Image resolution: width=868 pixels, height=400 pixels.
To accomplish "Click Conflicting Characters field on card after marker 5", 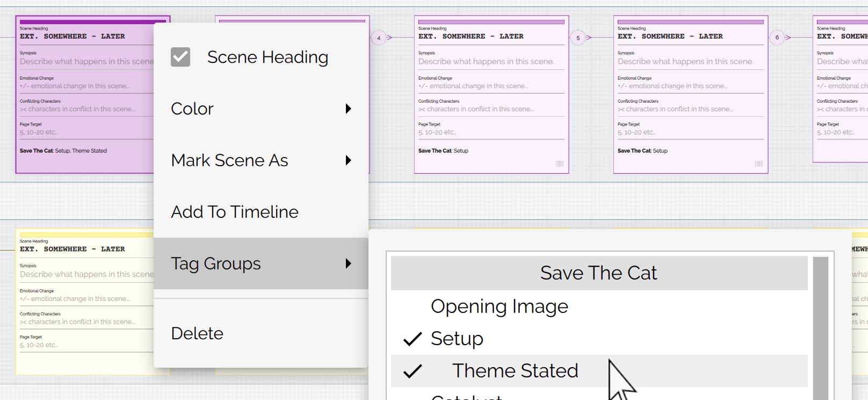I will [x=691, y=109].
